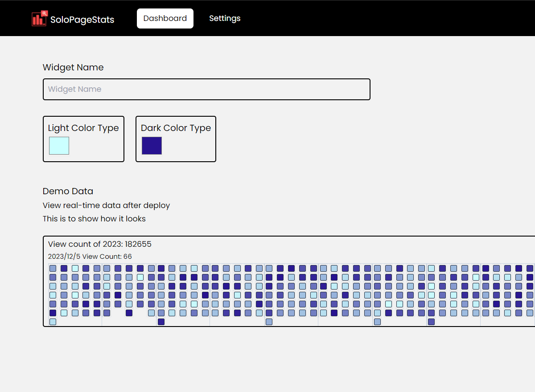Click 'View real-time data after deploy' text
Screen dimensions: 535x392
(106, 205)
